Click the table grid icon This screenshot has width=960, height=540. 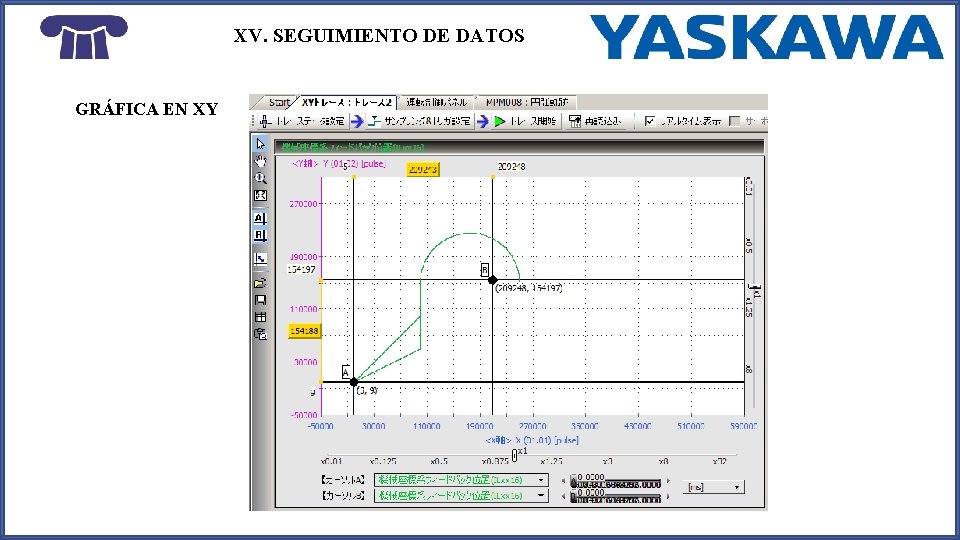click(260, 317)
